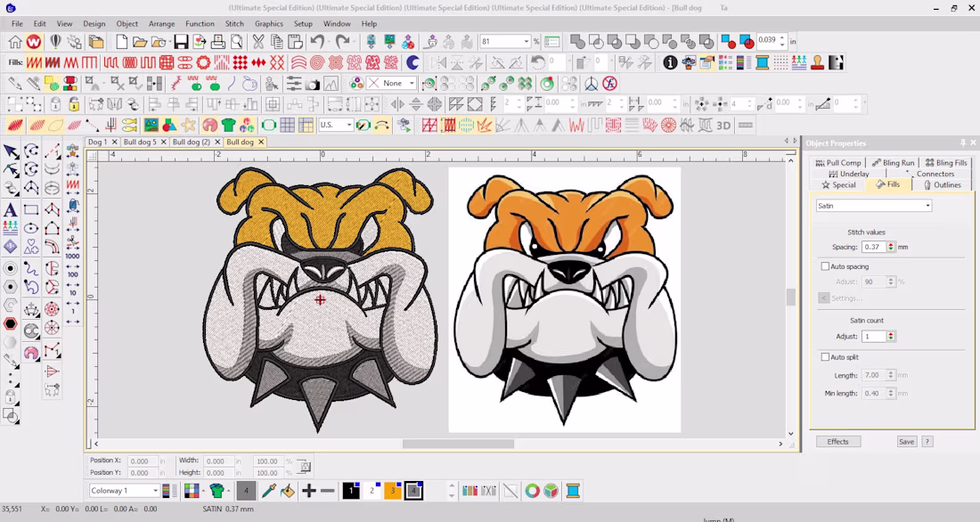Open the Pull Comp properties tab
The width and height of the screenshot is (980, 522).
pyautogui.click(x=837, y=162)
